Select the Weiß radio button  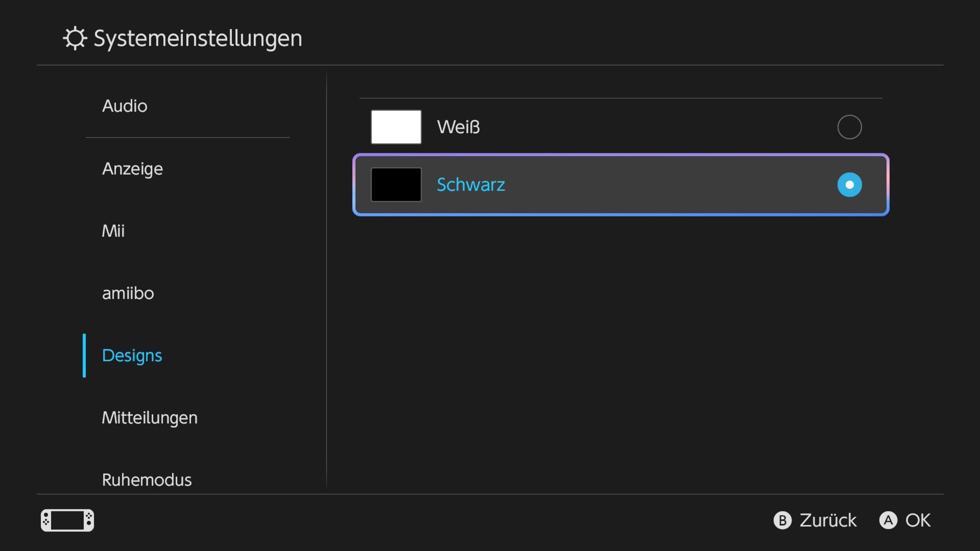tap(849, 127)
